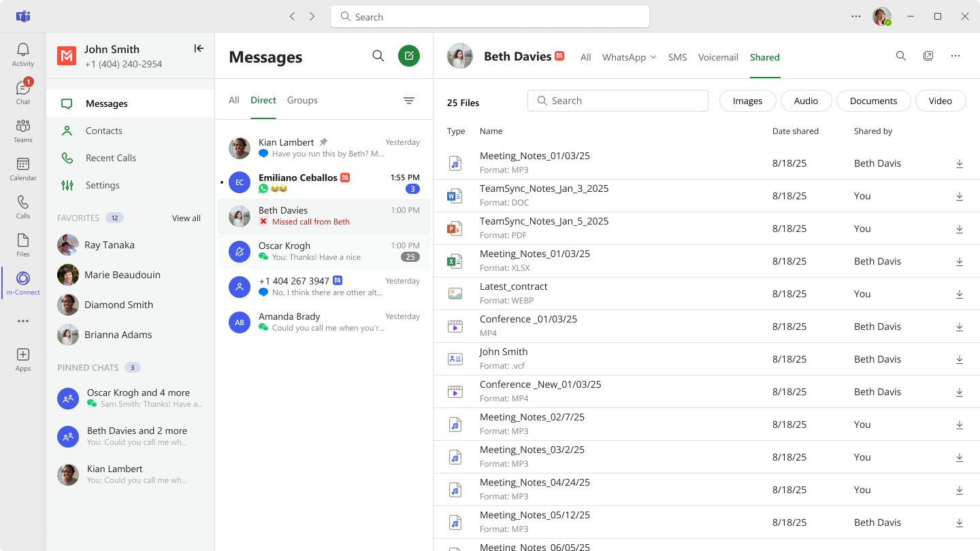Viewport: 980px width, 551px height.
Task: Open favorite contact Brianna Adams
Action: 131,335
